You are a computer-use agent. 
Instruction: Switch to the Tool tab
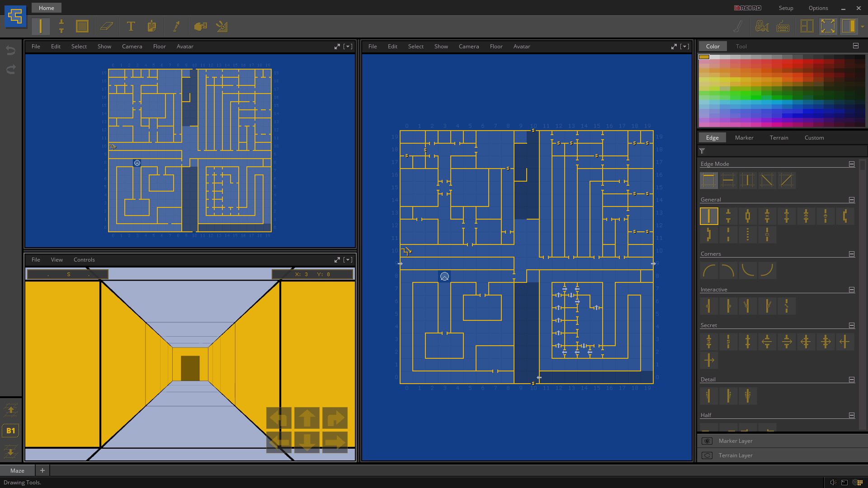pyautogui.click(x=741, y=46)
